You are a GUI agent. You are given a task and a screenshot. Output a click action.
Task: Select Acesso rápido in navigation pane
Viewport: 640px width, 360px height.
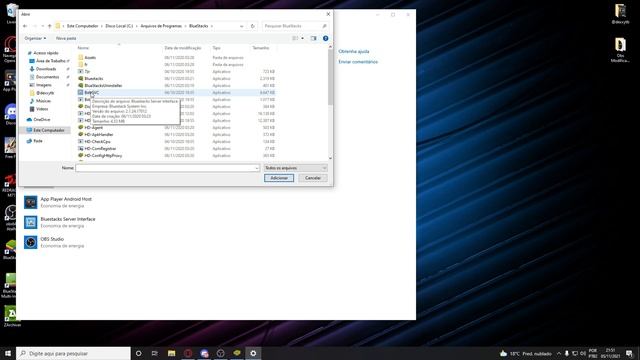46,53
